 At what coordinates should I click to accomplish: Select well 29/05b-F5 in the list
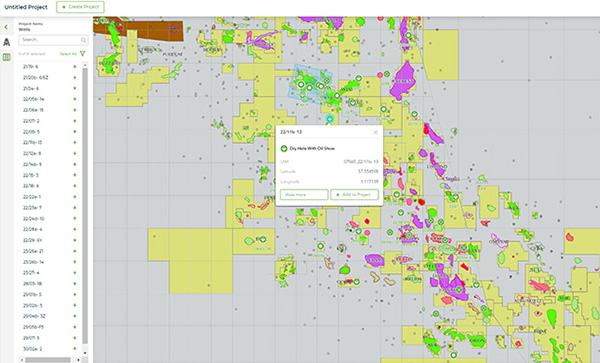pos(33,327)
